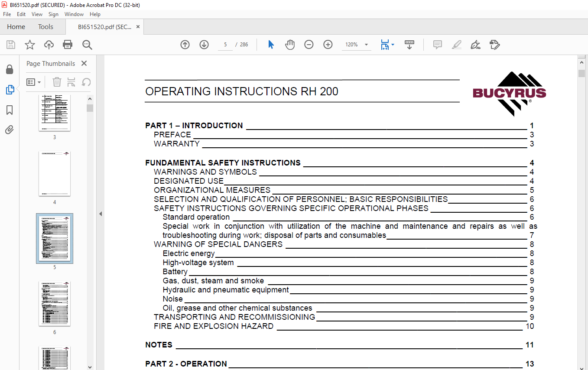Print the document using the printer icon

point(68,45)
